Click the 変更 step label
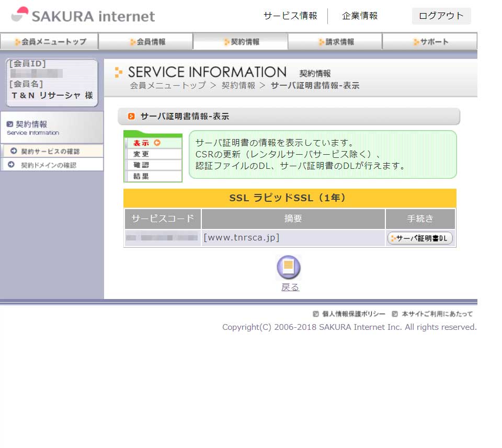Screen dimensions: 502x448 point(141,154)
